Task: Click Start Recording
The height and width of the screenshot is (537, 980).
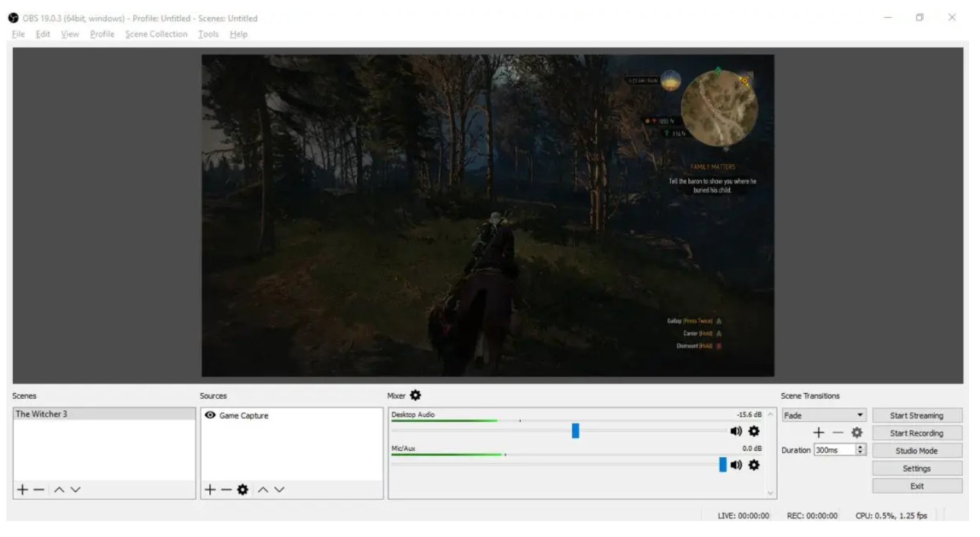Action: [917, 433]
